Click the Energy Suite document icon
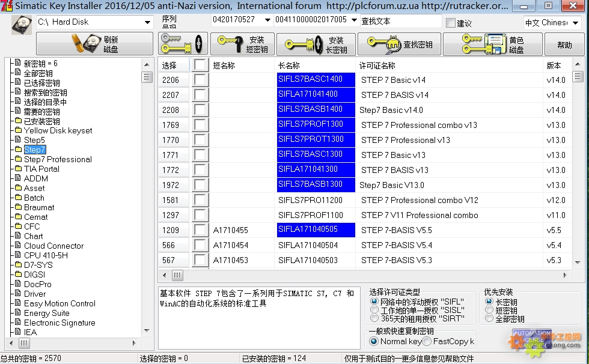The image size is (589, 364). (17, 312)
